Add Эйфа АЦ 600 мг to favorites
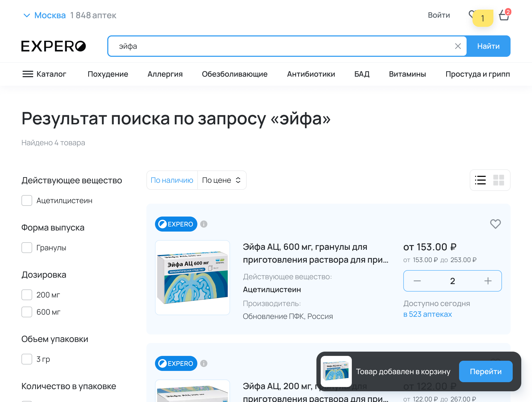 click(x=495, y=224)
